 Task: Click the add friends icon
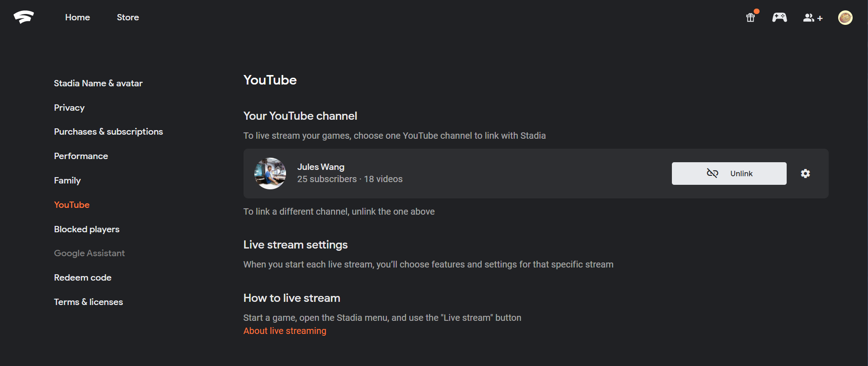click(812, 18)
